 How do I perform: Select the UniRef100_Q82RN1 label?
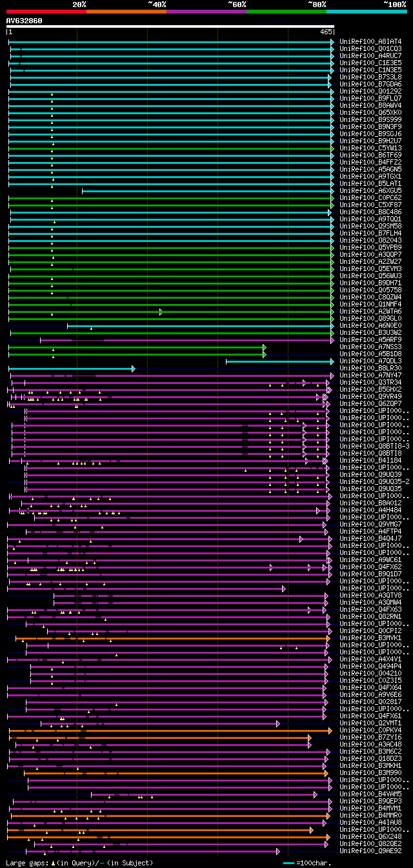click(370, 616)
